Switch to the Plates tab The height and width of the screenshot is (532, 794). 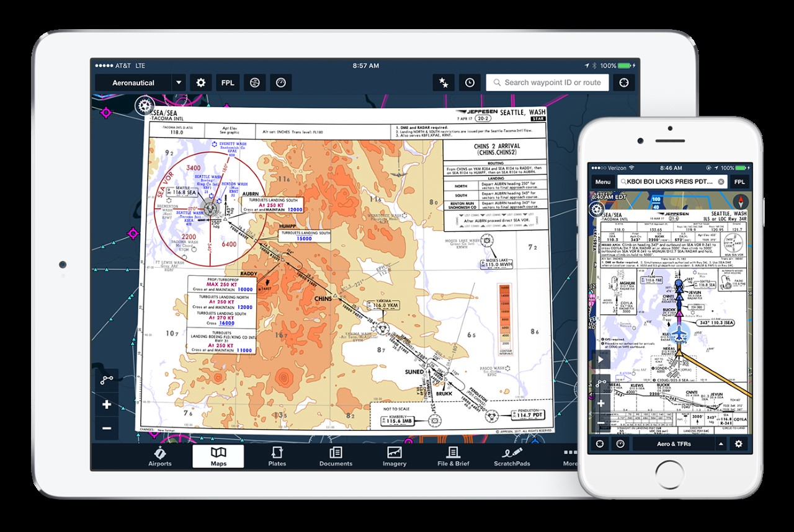(277, 456)
